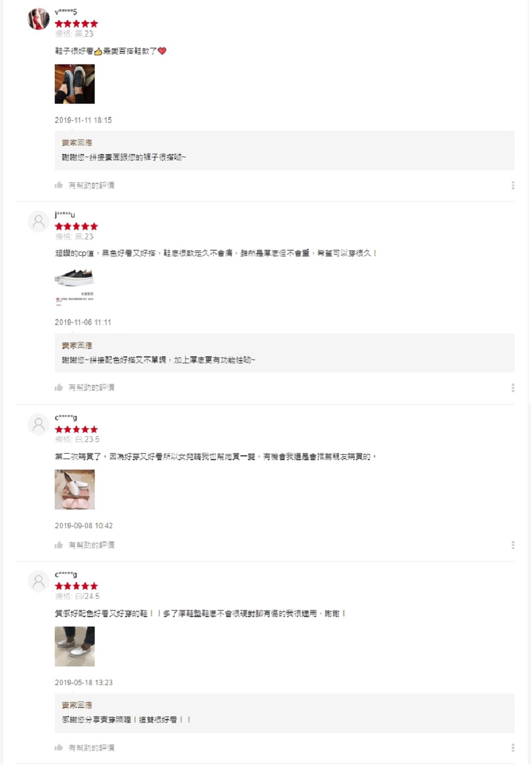Viewport: 532px width, 767px height.
Task: Click 有幫助的評價 under the 2019-11-11 review
Action: point(92,185)
